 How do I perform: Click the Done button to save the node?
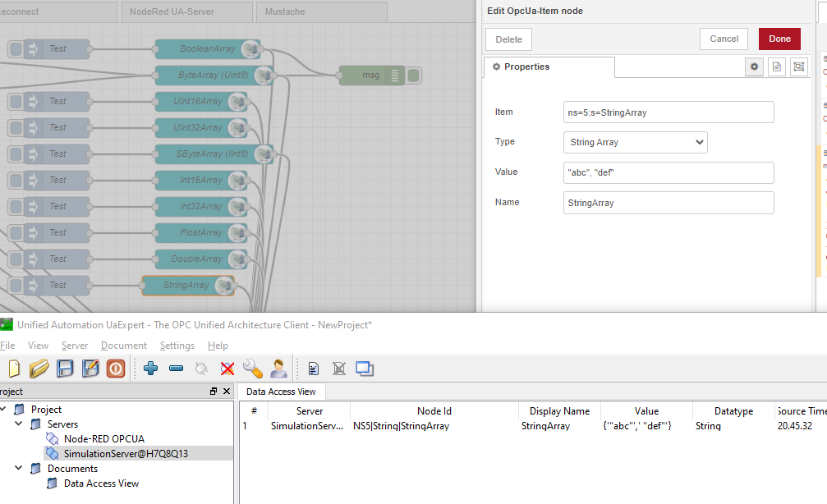[779, 39]
